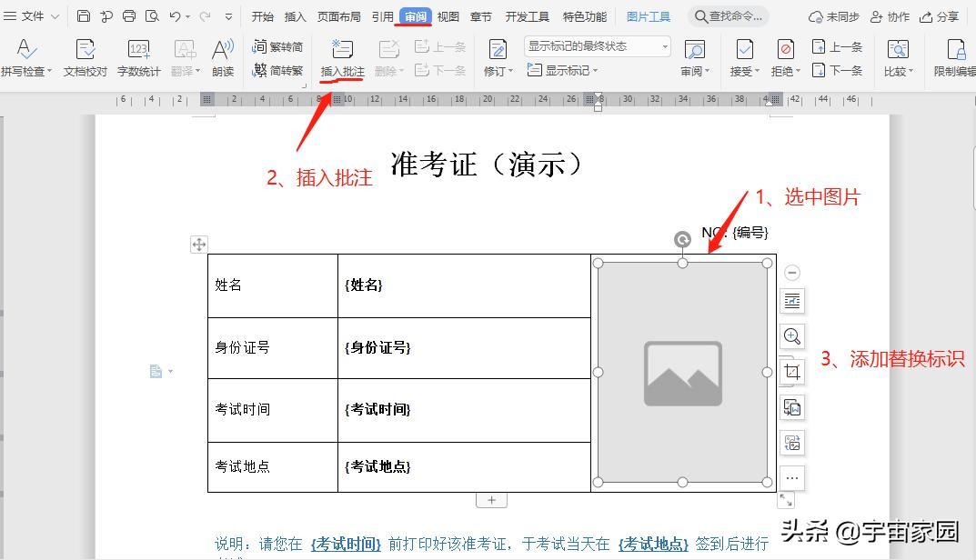Click the 协作 collaboration button
This screenshot has height=560, width=976.
coord(890,15)
